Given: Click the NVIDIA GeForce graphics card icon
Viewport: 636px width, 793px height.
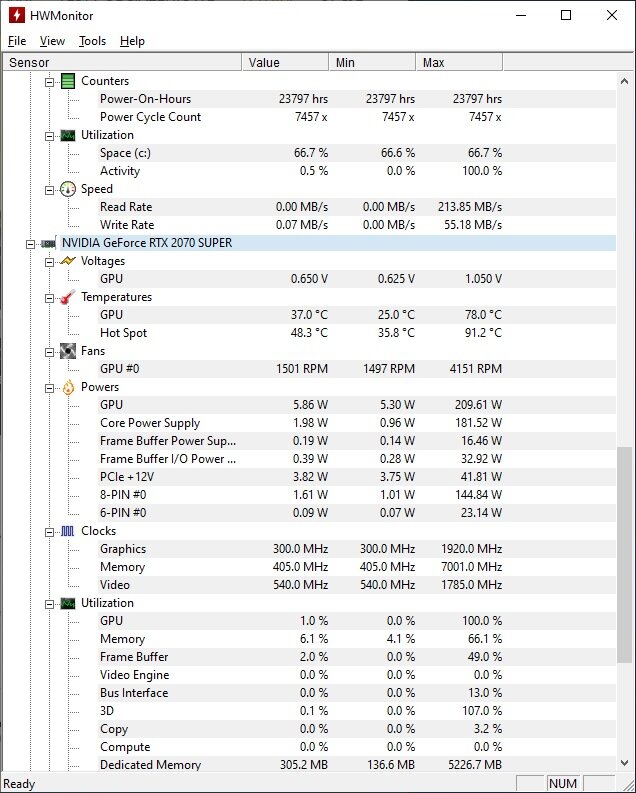Looking at the screenshot, I should (48, 243).
